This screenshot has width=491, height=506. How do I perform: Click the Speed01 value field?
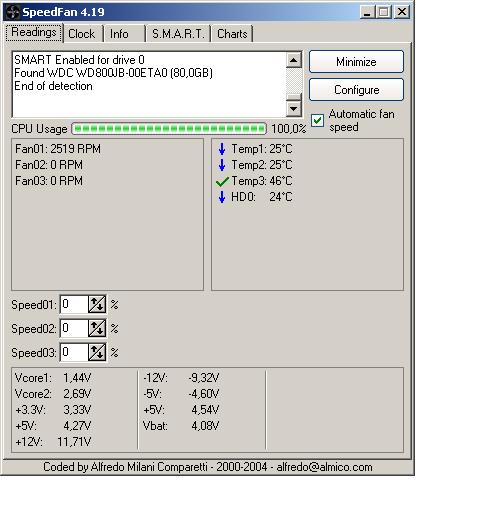[74, 304]
